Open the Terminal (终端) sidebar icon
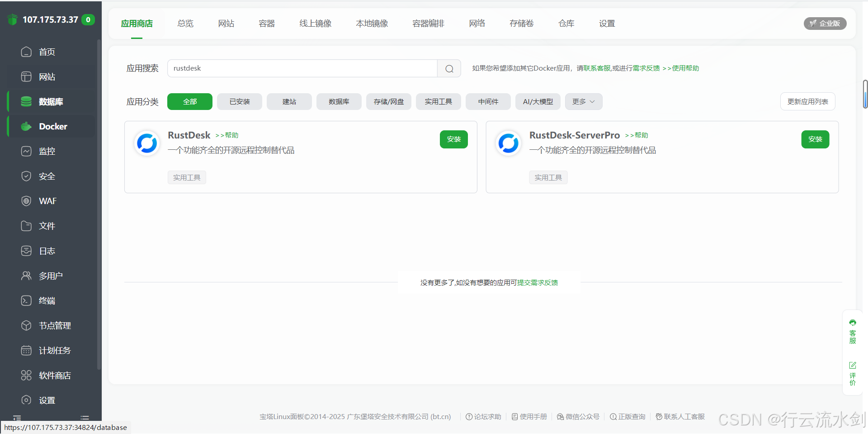This screenshot has width=868, height=434. (26, 300)
